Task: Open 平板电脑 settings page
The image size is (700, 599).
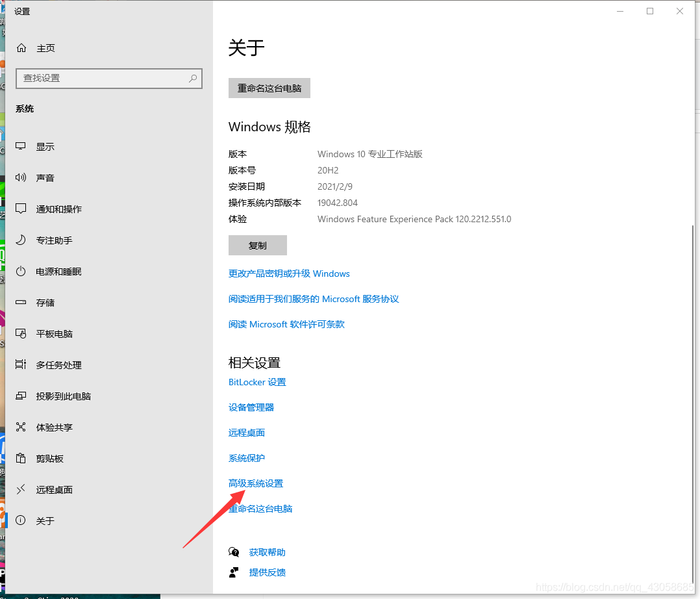Action: pos(54,334)
